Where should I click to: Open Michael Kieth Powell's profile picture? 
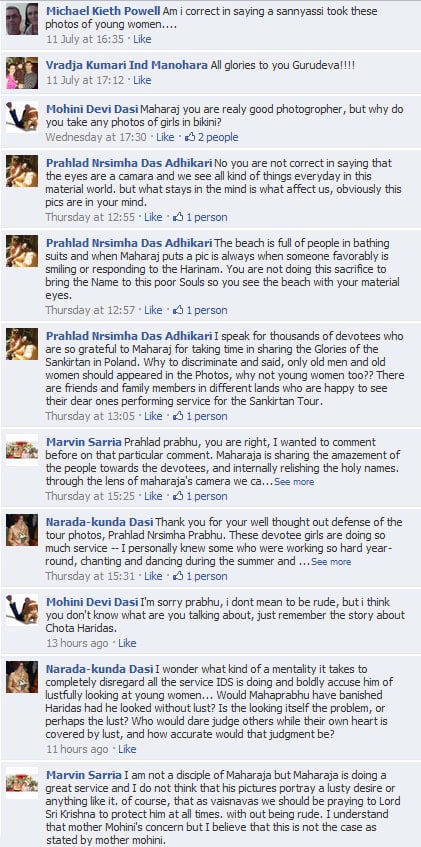(x=22, y=19)
